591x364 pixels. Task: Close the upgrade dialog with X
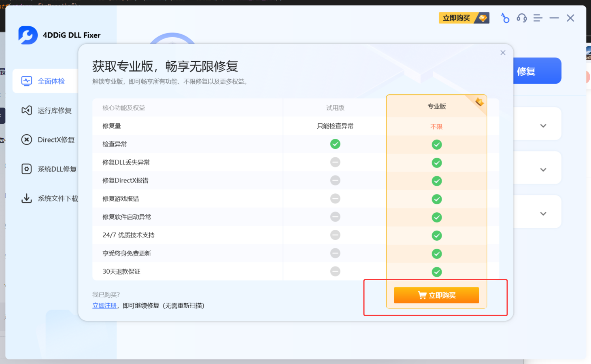click(503, 53)
